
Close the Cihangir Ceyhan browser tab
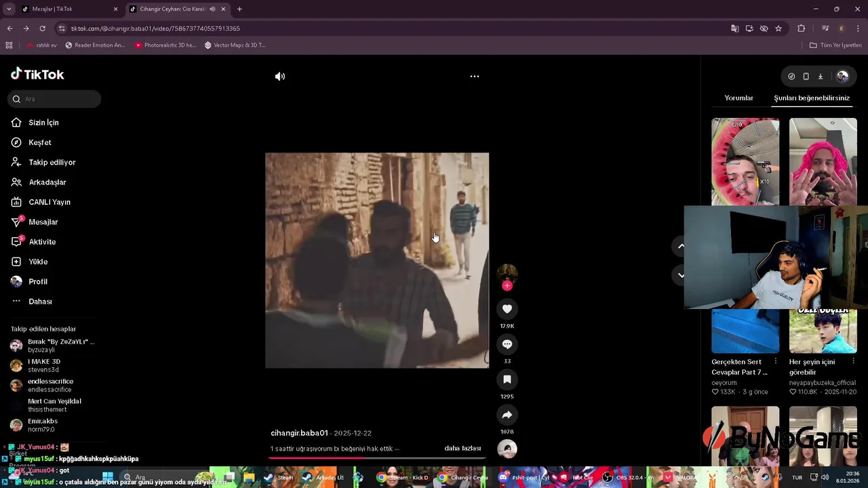click(x=223, y=9)
